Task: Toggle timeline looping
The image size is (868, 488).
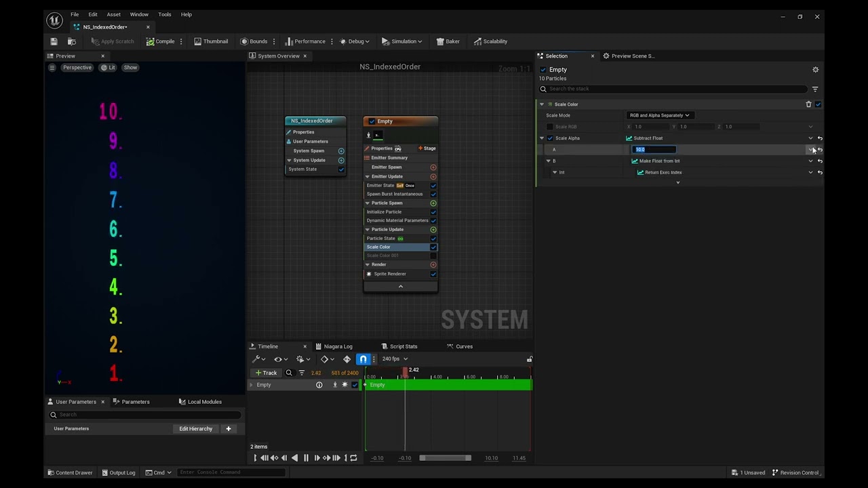Action: click(353, 458)
